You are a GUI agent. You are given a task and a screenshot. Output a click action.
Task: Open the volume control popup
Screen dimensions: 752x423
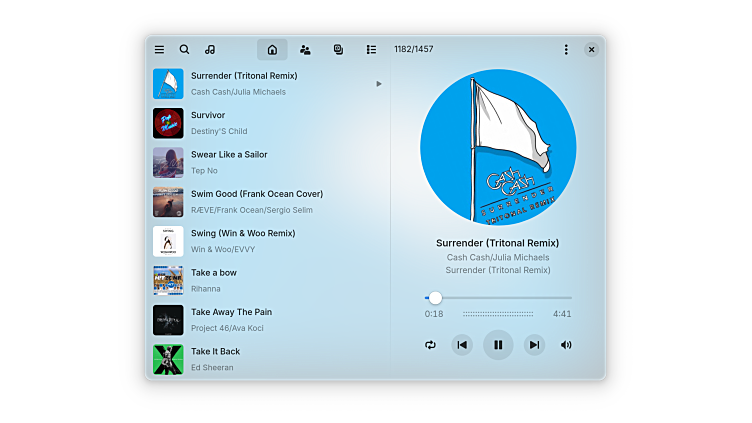click(566, 345)
